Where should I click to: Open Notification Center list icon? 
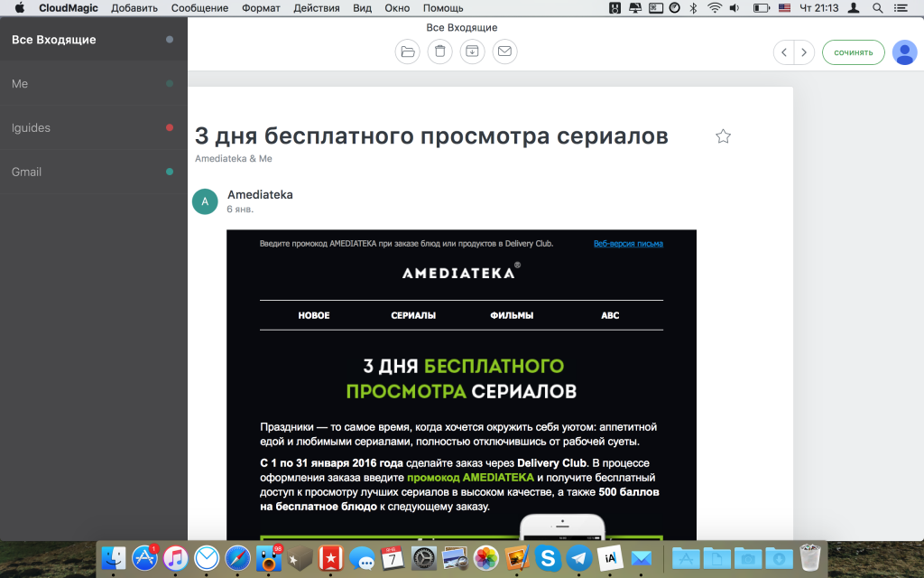(x=901, y=8)
